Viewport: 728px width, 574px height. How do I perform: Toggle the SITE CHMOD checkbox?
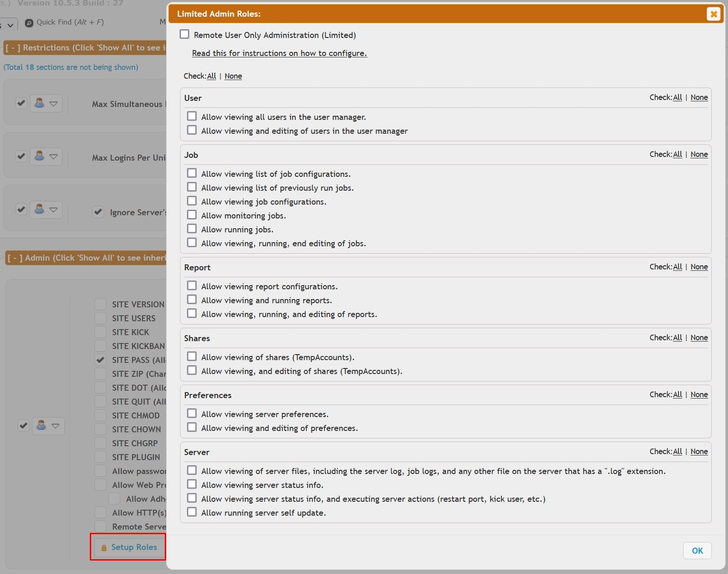tap(100, 415)
